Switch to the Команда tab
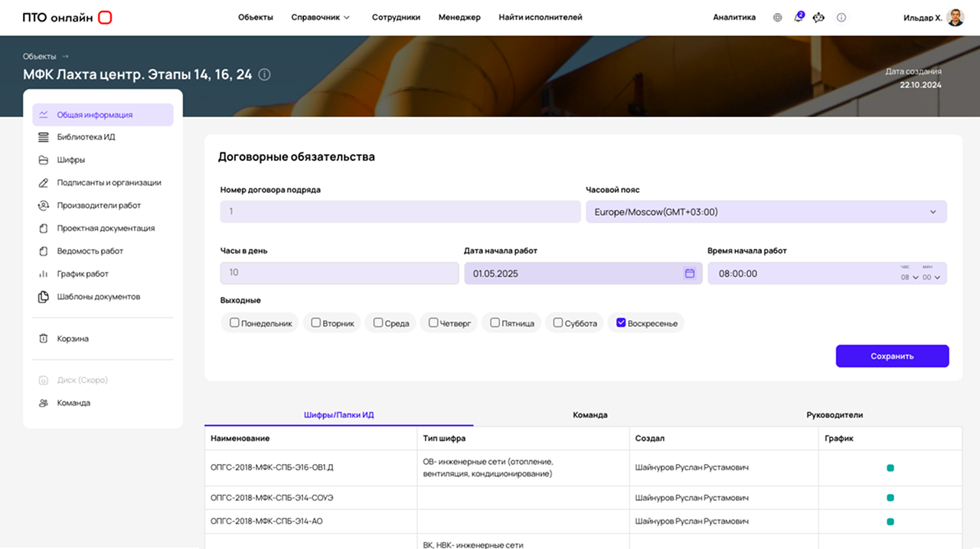Screen dimensions: 980x549 point(590,415)
